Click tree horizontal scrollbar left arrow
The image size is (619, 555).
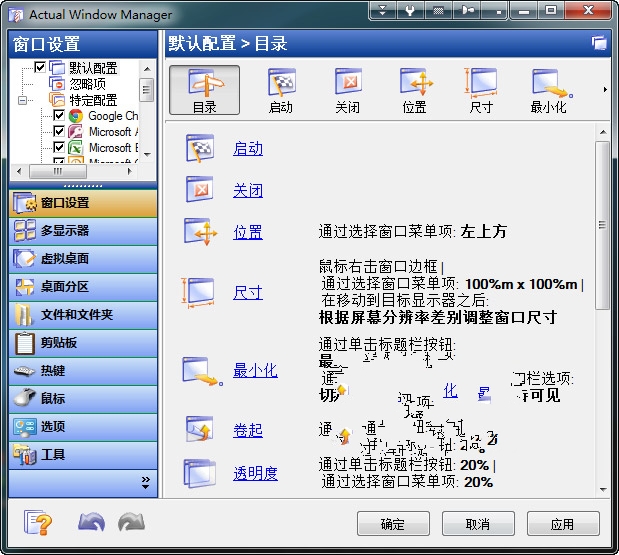(19, 171)
